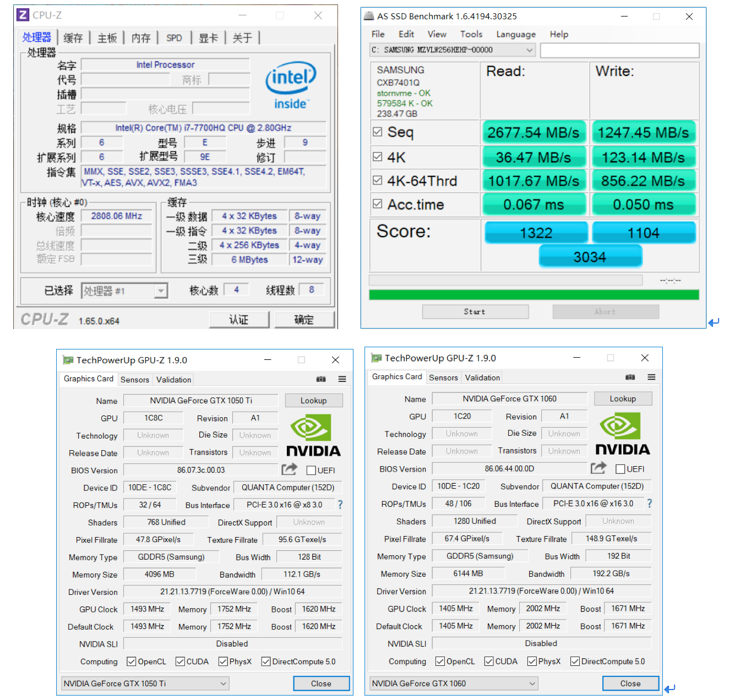Toggle PhysX checkbox in GTX 1050 Ti window
This screenshot has height=700, width=751.
pyautogui.click(x=223, y=661)
